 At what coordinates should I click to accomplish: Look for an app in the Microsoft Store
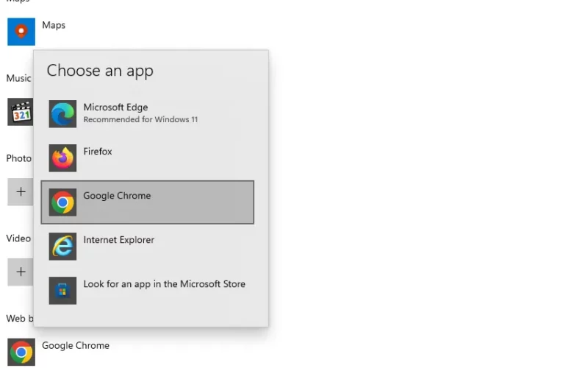pyautogui.click(x=148, y=291)
